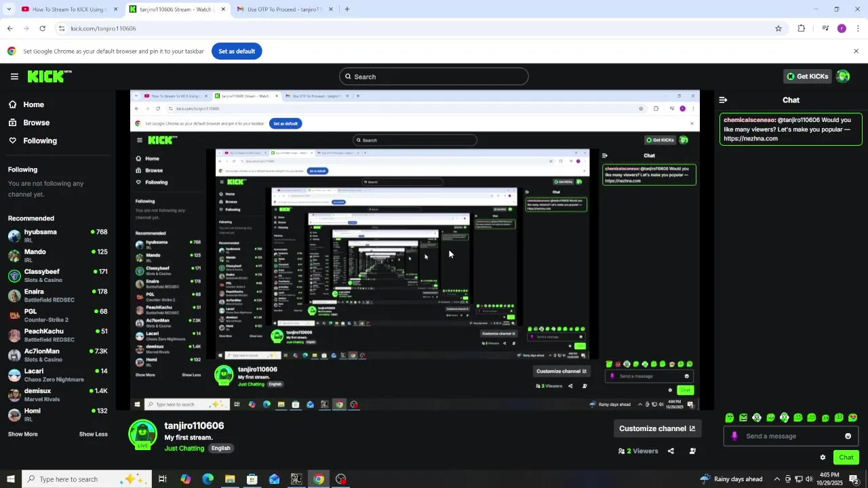The height and width of the screenshot is (488, 868).
Task: Click the PGL channel avatar
Action: tap(14, 315)
